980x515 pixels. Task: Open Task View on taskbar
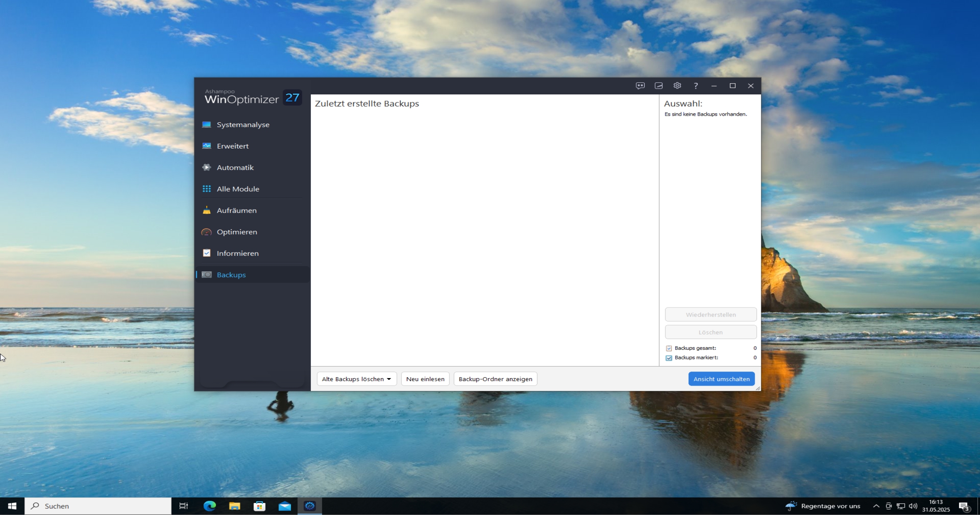click(x=183, y=506)
